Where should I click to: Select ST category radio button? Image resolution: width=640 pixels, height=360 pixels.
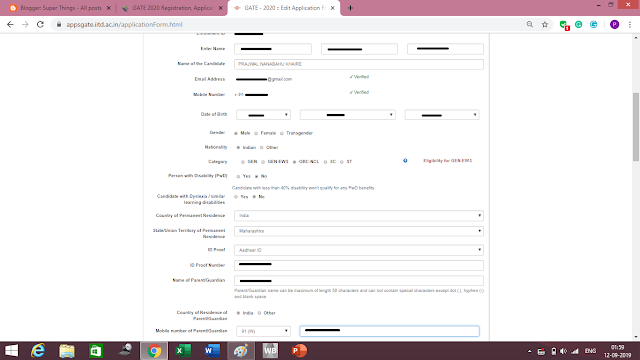342,162
